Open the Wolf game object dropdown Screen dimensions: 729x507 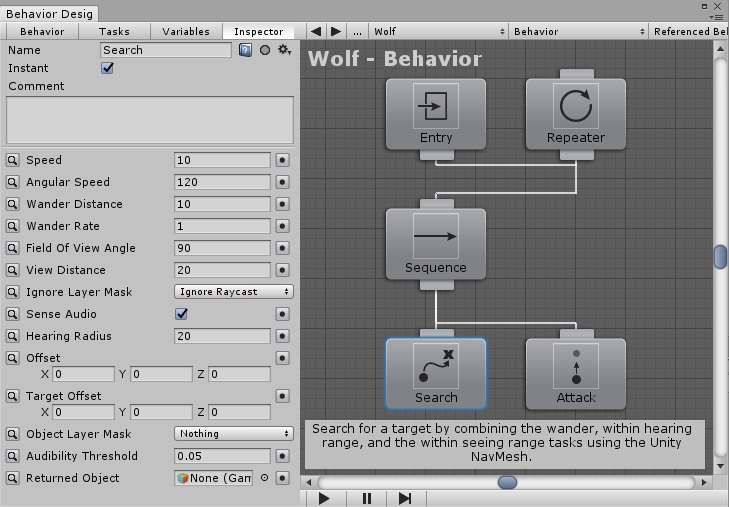tap(438, 31)
